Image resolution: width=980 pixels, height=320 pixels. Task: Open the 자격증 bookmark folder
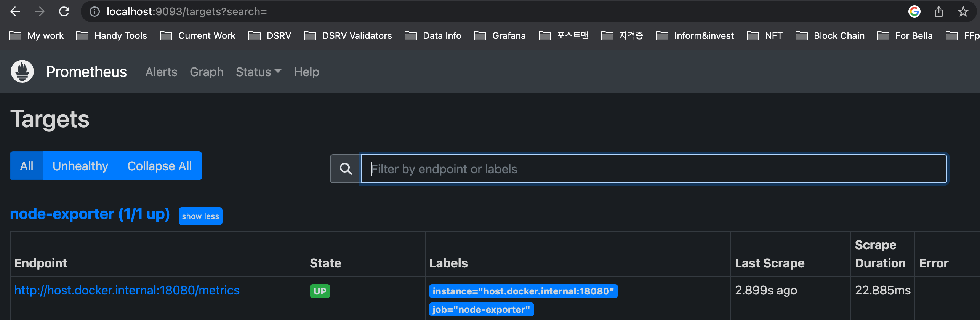tap(622, 36)
